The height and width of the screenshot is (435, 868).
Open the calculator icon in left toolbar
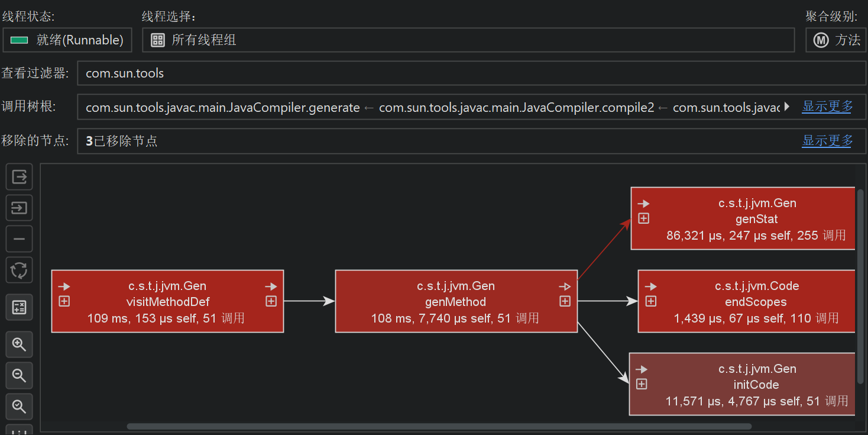[x=19, y=307]
